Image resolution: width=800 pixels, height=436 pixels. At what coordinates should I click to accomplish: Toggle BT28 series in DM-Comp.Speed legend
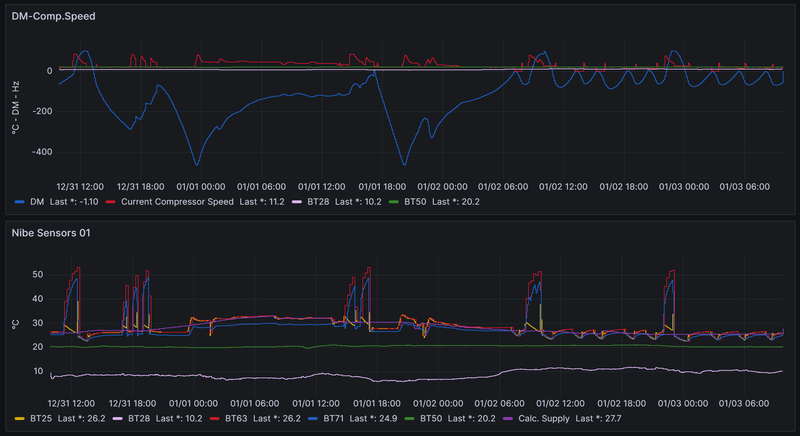pos(318,202)
